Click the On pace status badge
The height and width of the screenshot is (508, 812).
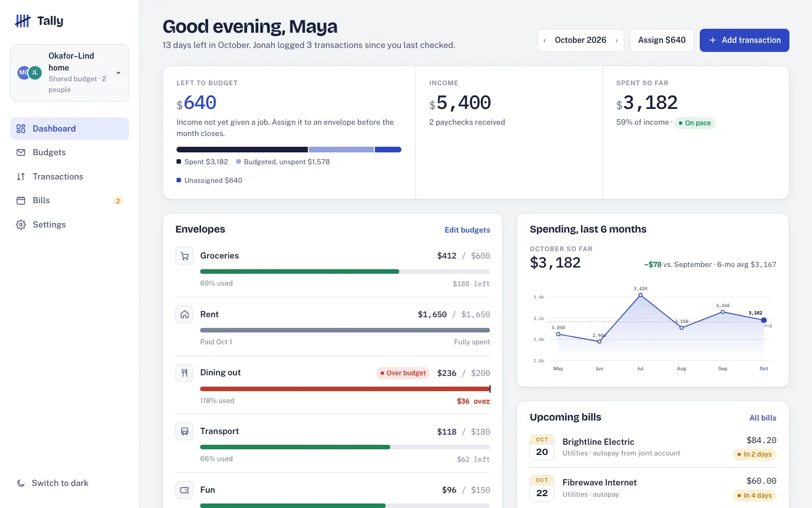(695, 123)
